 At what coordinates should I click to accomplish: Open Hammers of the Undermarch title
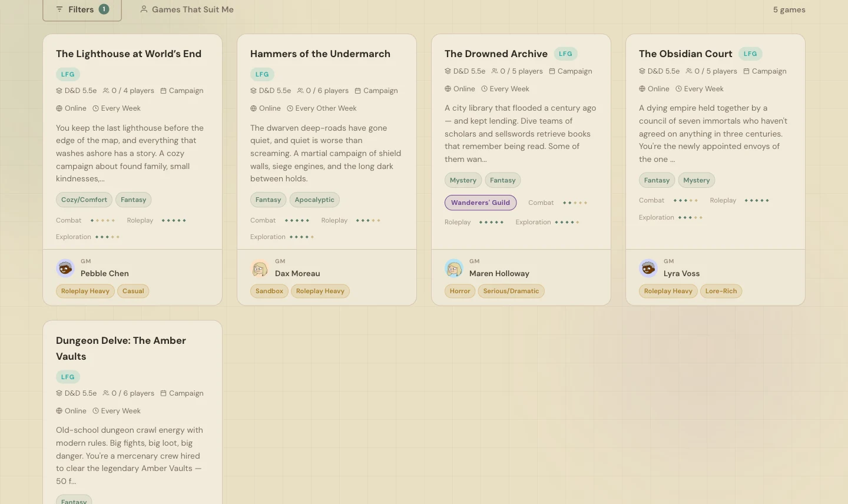click(320, 54)
